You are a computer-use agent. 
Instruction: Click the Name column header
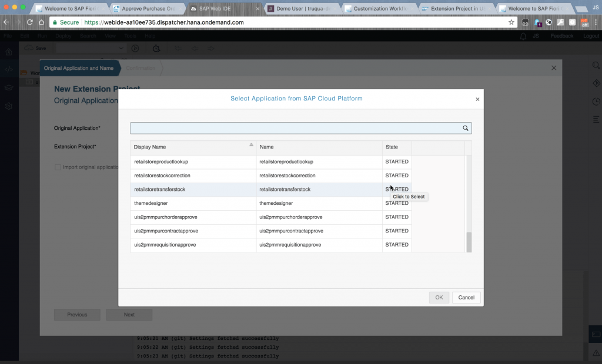[319, 147]
